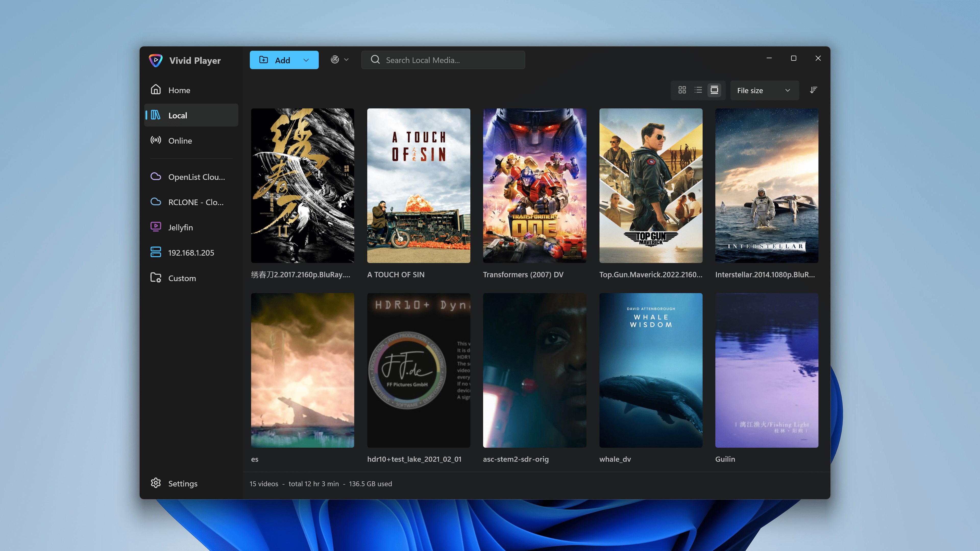Click the title 'whale_dv'
Image resolution: width=980 pixels, height=551 pixels.
tap(615, 459)
